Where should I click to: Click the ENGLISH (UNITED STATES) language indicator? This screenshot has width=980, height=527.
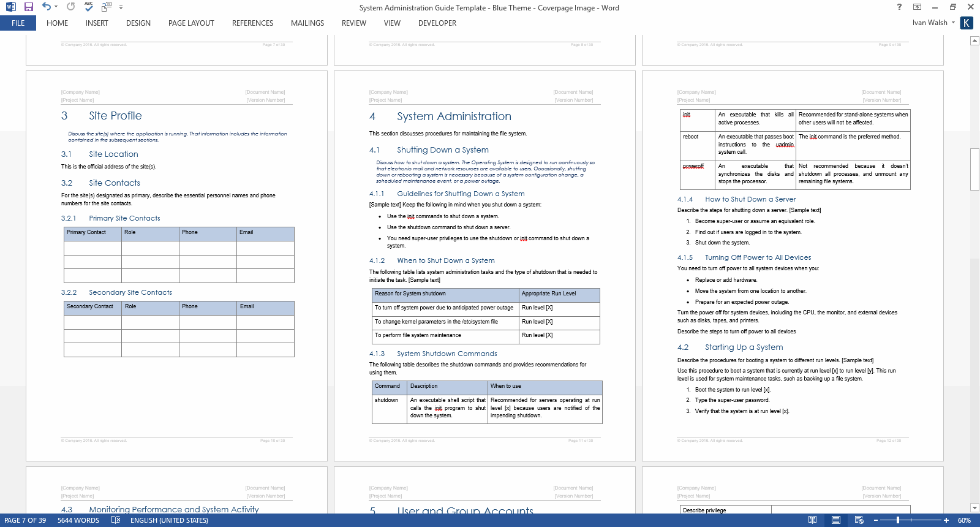tap(169, 520)
